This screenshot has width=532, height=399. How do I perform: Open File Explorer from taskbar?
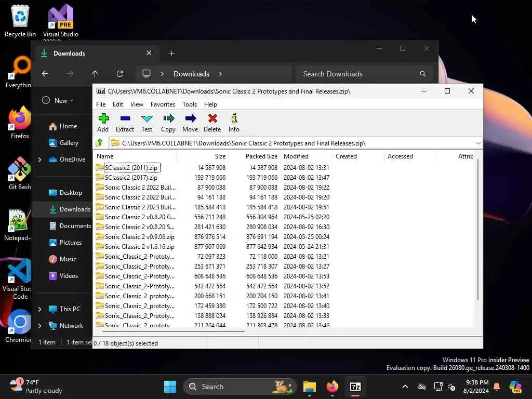(310, 387)
